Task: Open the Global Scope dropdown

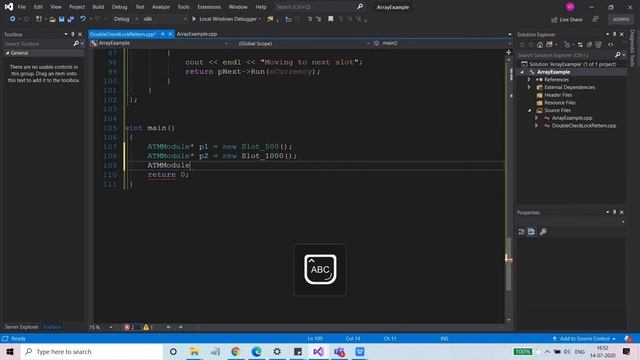Action: 303,43
